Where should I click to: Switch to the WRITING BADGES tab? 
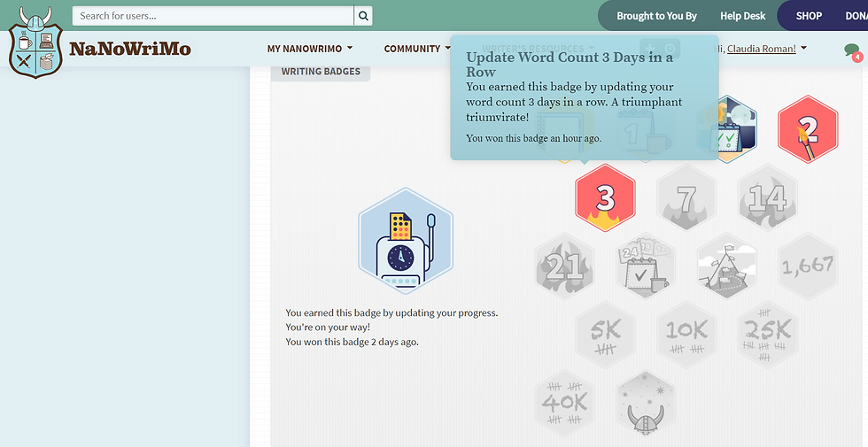pyautogui.click(x=321, y=72)
